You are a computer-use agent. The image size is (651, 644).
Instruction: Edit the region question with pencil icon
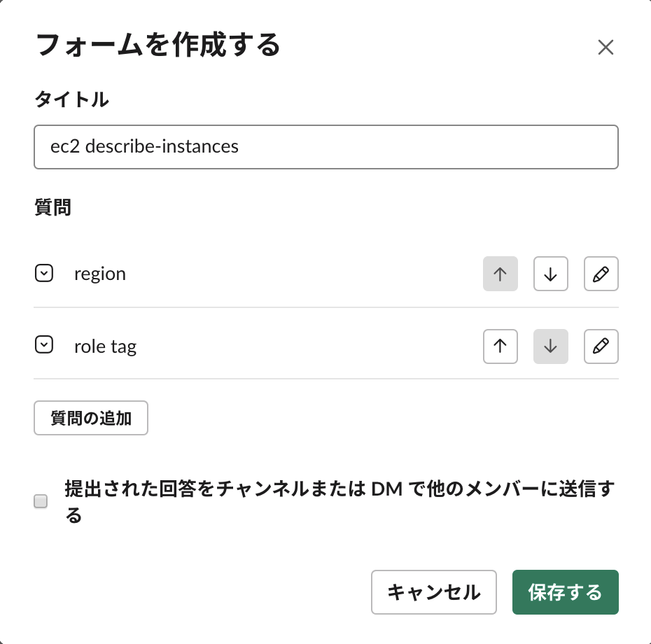pos(601,274)
